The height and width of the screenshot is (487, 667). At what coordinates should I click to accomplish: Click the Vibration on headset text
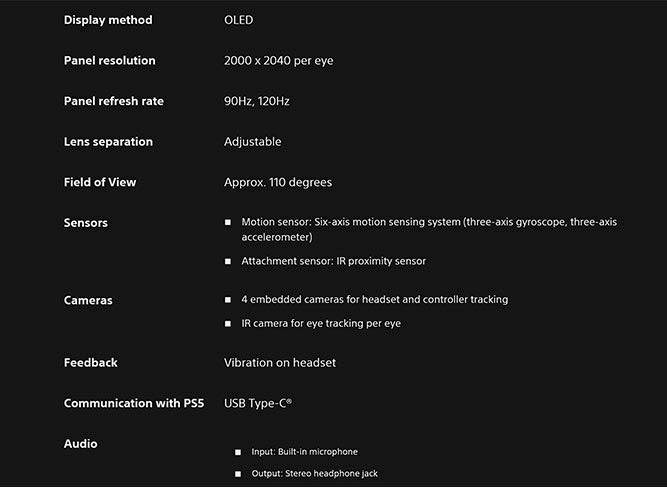coord(280,363)
